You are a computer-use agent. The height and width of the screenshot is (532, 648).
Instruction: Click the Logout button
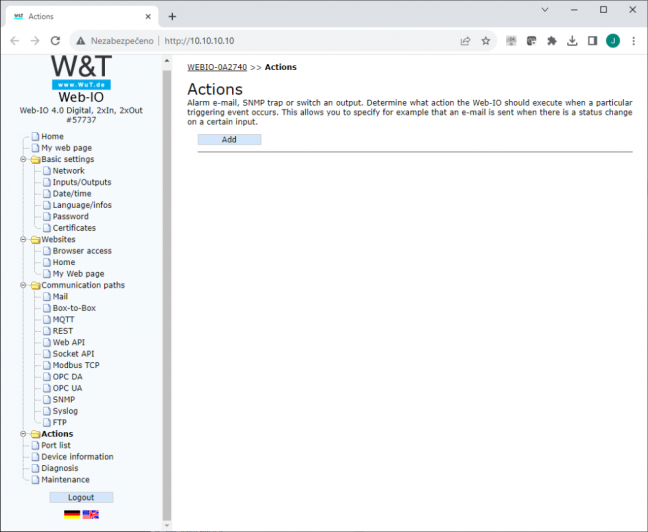pos(81,497)
